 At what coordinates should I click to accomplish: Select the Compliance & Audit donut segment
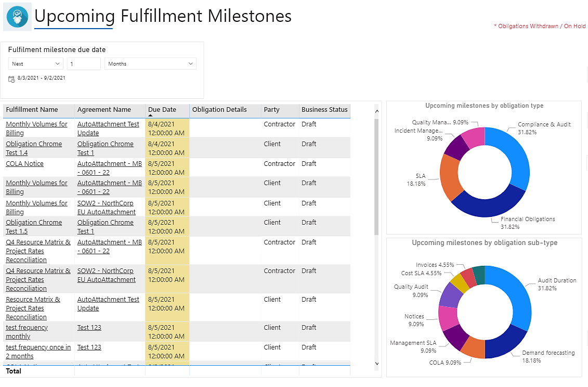click(x=517, y=156)
